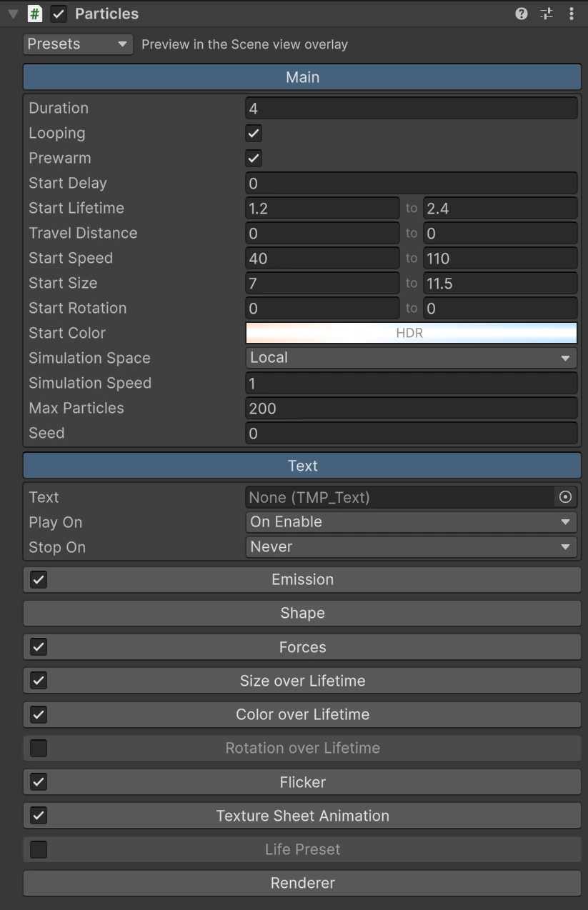
Task: Click the Start Lifetime maximum field
Action: 500,208
